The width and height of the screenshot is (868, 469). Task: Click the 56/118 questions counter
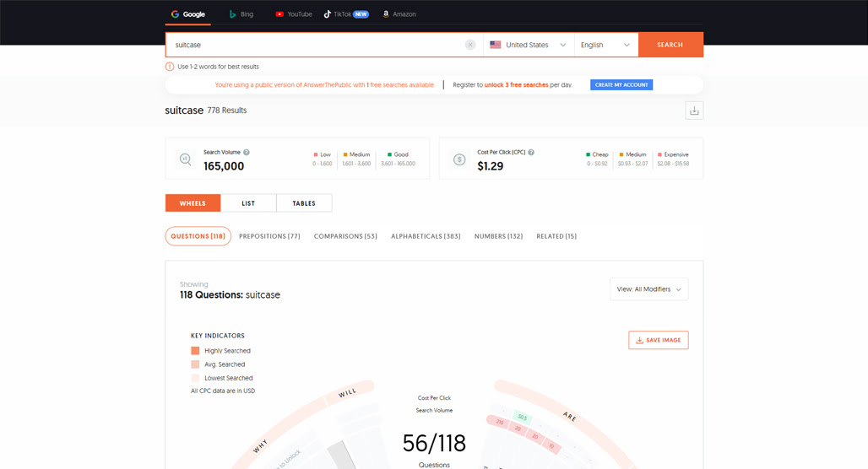coord(434,443)
